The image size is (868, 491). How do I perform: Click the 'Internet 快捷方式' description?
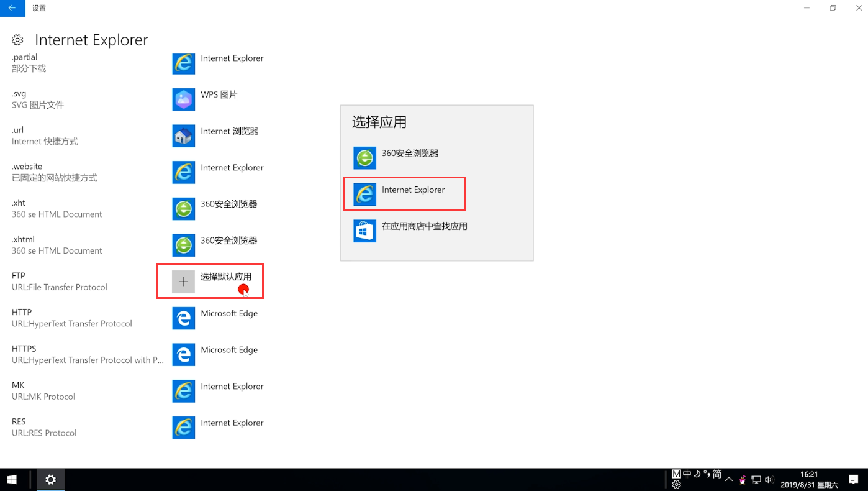45,142
